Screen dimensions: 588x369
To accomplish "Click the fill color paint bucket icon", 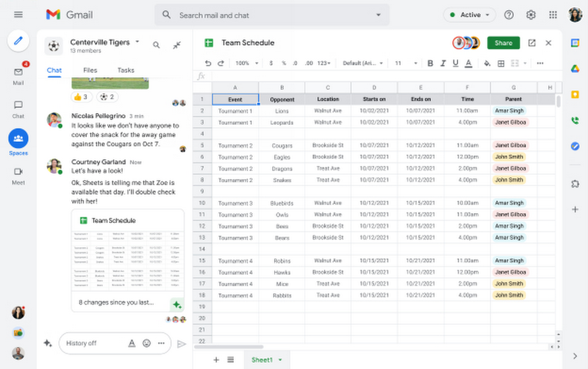I will (x=487, y=63).
